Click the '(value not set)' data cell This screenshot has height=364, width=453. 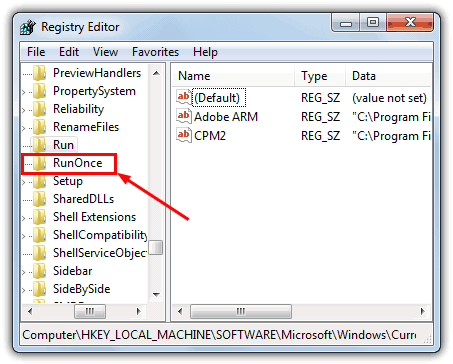pyautogui.click(x=389, y=98)
